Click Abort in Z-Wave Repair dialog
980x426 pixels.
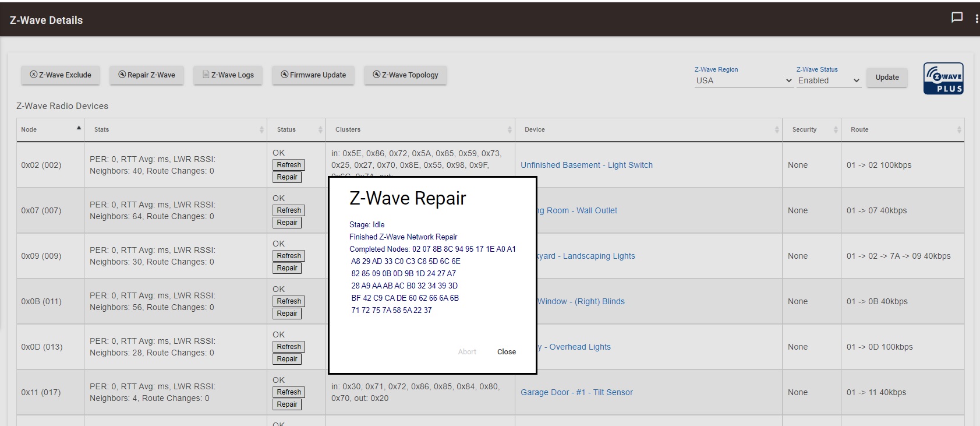pos(467,352)
